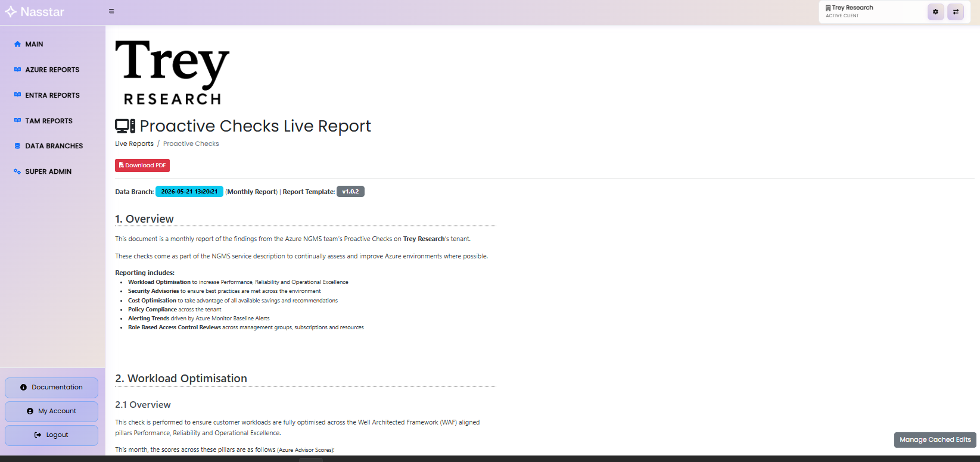Click the Proactive Checks breadcrumb item
This screenshot has width=980, height=462.
coord(191,144)
